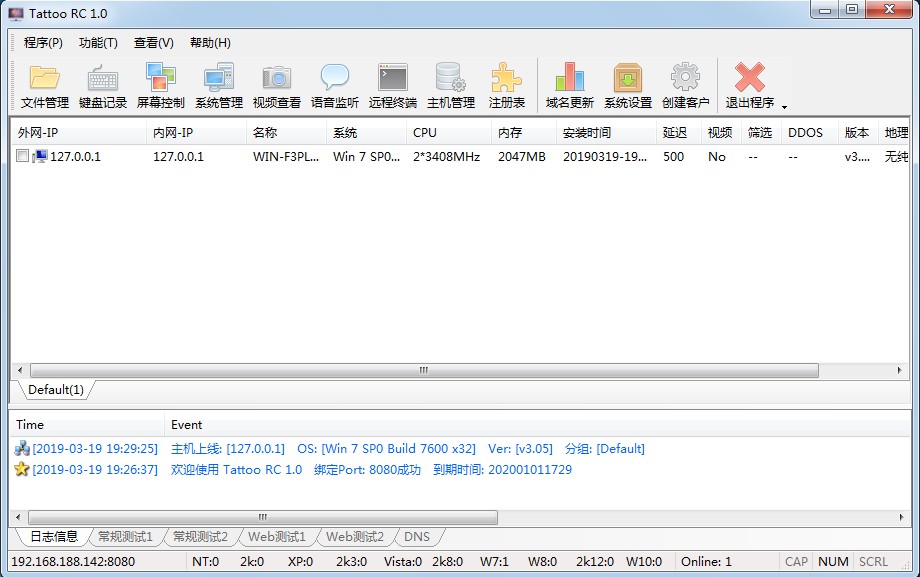Screen dimensions: 920x577
Task: Tick the checkbox for host 127.0.0.1
Action: [x=22, y=156]
